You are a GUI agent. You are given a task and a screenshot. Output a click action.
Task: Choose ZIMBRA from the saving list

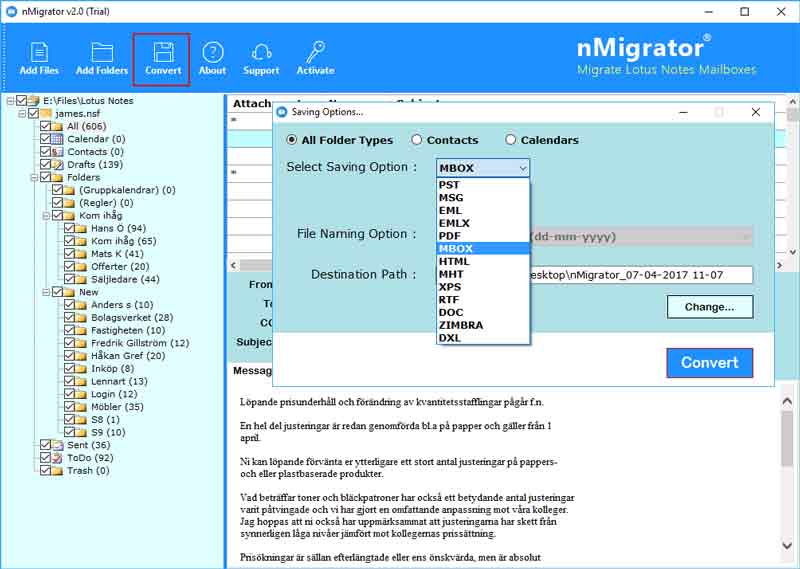483,325
